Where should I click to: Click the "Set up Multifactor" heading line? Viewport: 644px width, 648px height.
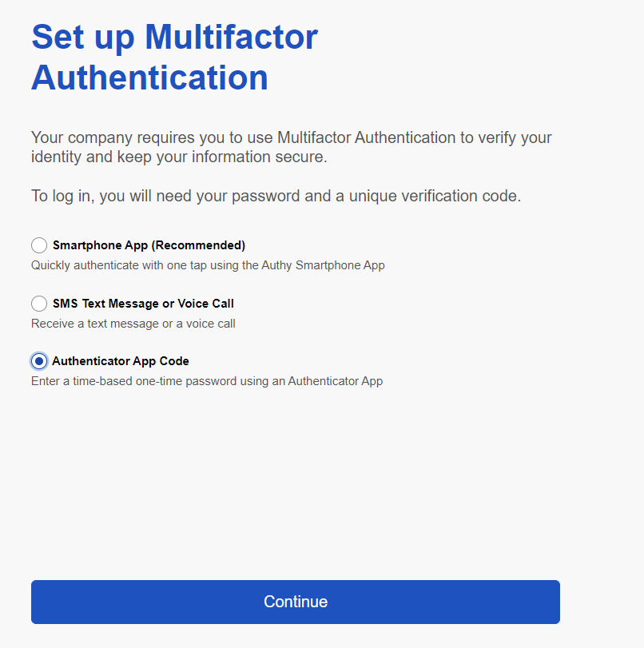[174, 38]
